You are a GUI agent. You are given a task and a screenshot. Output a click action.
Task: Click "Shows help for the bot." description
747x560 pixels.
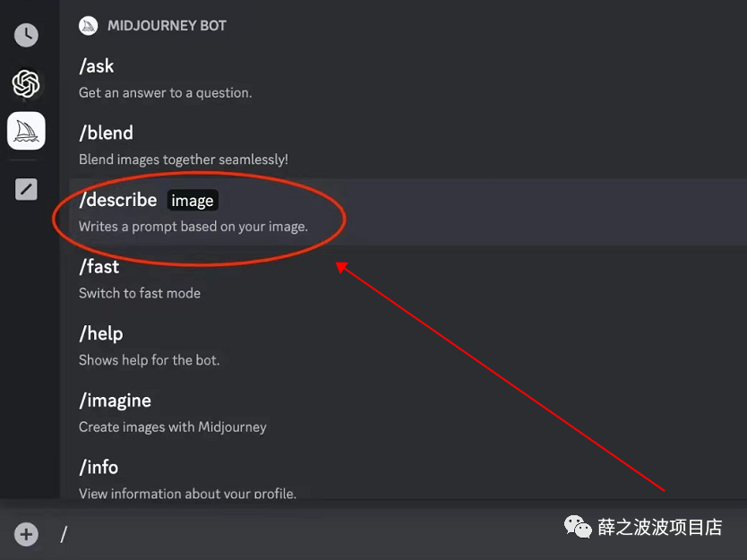coord(149,360)
